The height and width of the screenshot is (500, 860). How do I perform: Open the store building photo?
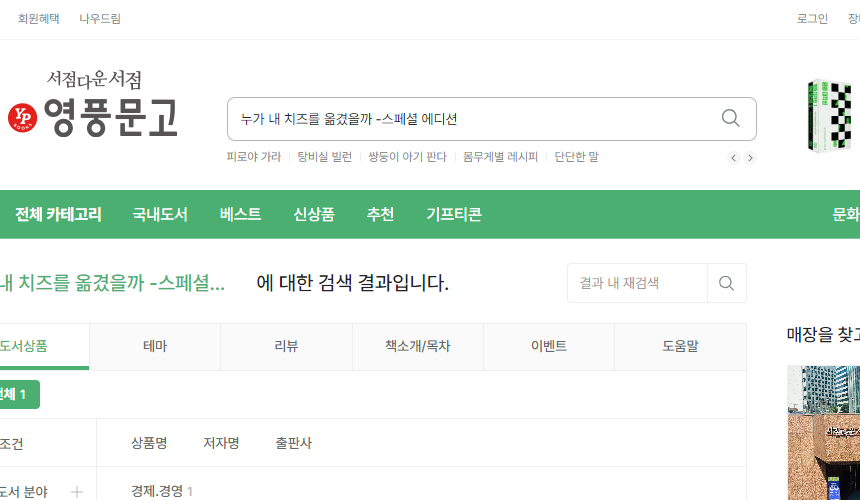pos(823,433)
